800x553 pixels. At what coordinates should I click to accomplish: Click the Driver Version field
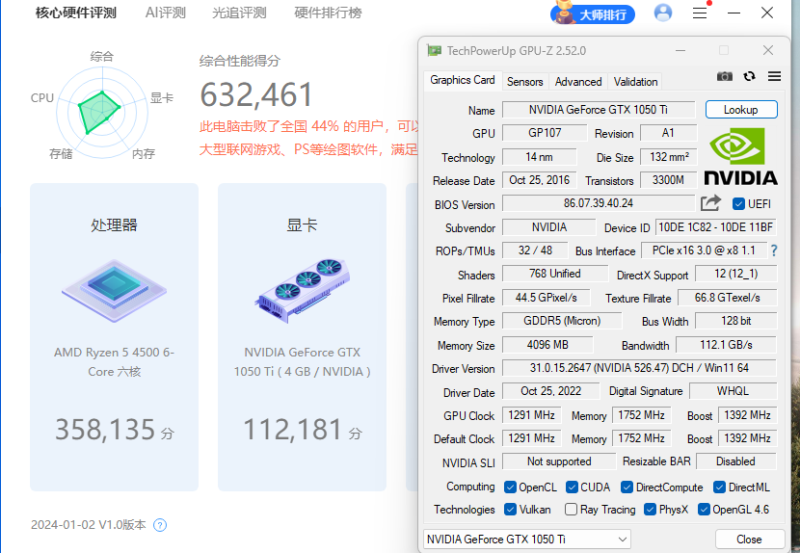639,368
